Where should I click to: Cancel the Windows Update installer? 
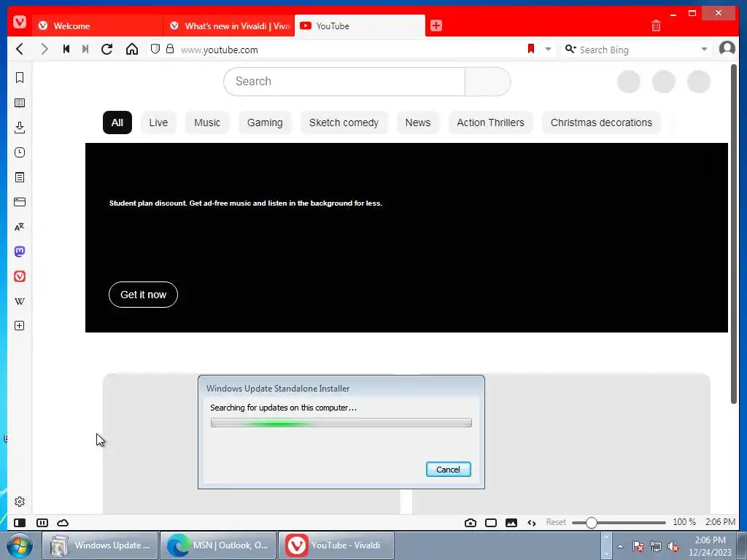click(449, 470)
